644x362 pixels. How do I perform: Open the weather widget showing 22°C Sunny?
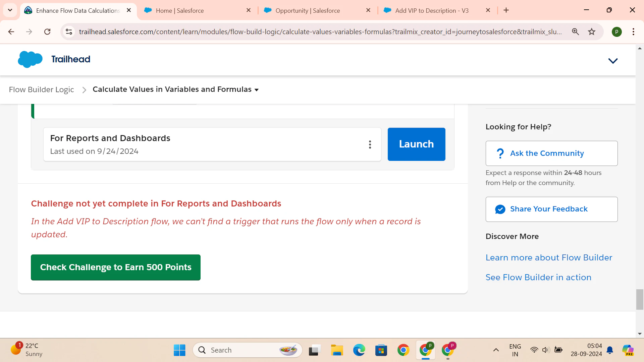[x=26, y=350]
